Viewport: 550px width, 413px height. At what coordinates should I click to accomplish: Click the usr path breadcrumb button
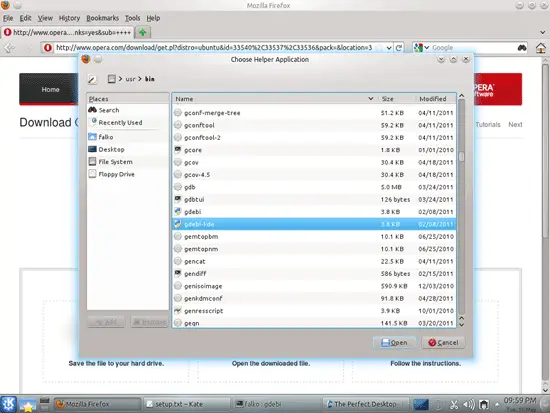click(130, 79)
